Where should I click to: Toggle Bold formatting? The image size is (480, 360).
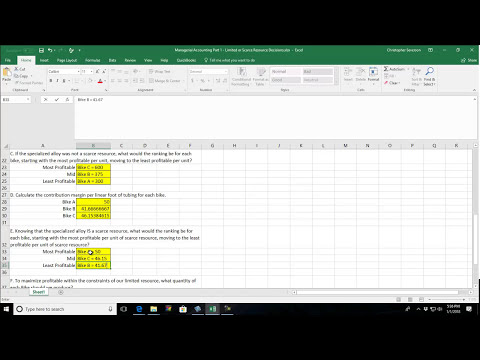[51, 81]
